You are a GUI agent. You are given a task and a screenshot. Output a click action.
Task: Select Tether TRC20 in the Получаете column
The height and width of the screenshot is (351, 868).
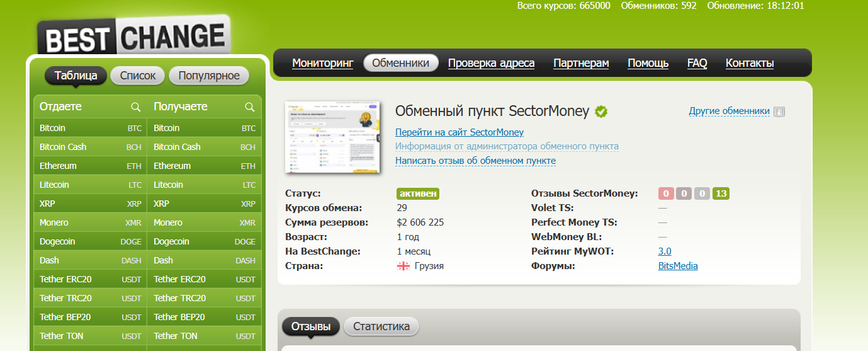click(x=205, y=298)
